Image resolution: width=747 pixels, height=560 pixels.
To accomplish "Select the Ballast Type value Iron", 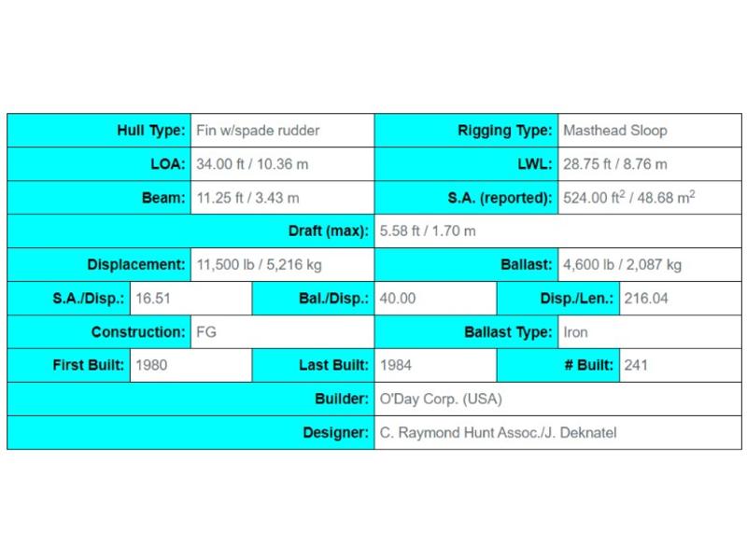I will tap(575, 332).
